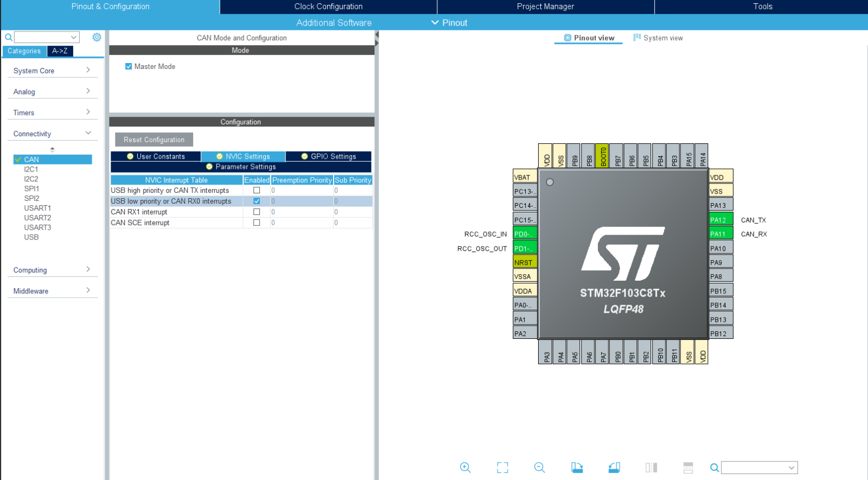Viewport: 868px width, 480px height.
Task: Open the Pinout dropdown menu
Action: (449, 23)
